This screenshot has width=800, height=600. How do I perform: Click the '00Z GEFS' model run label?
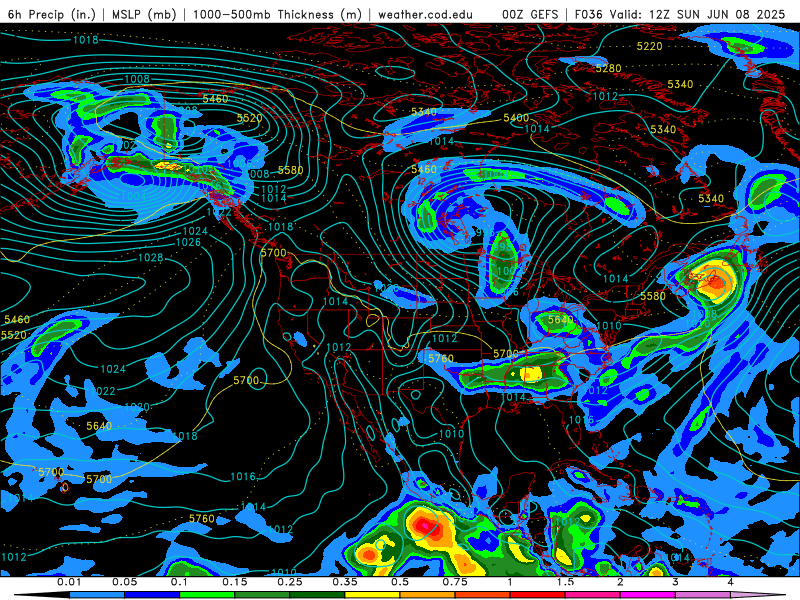(530, 14)
